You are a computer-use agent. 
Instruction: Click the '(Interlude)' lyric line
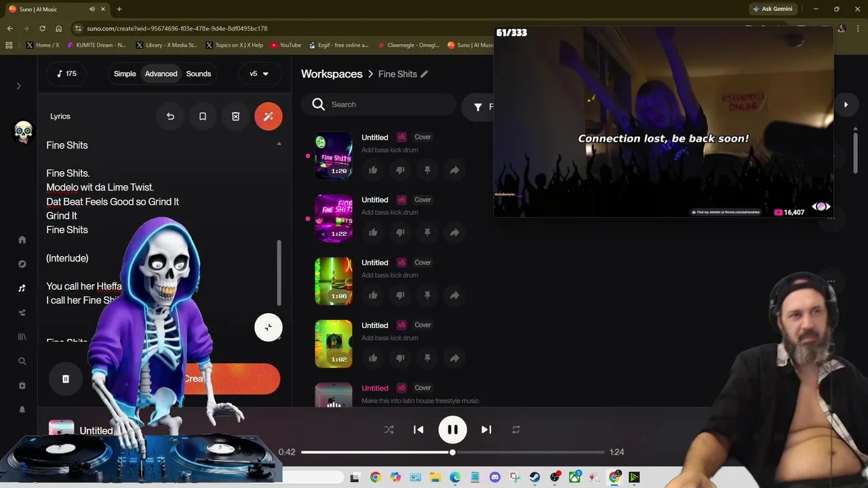(67, 258)
